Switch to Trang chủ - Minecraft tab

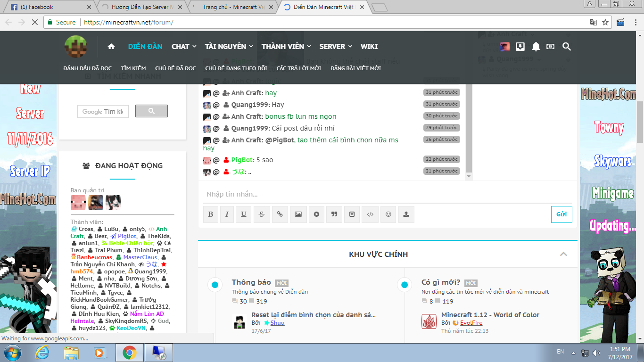click(233, 7)
